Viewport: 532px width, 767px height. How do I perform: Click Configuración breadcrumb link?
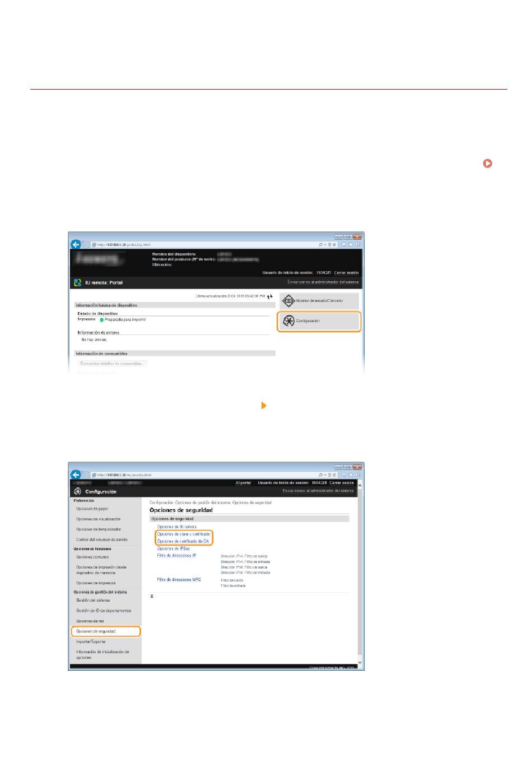pos(161,503)
